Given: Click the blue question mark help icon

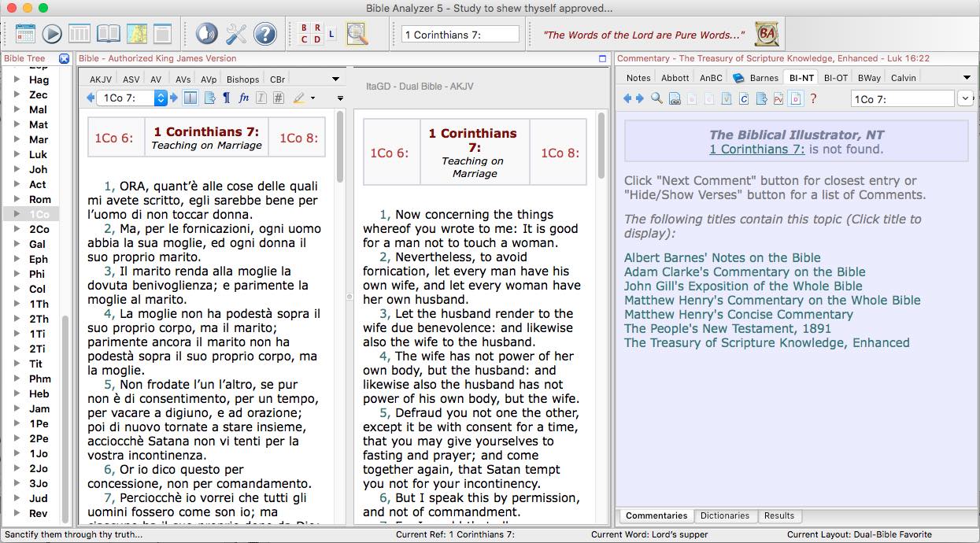Looking at the screenshot, I should [265, 34].
